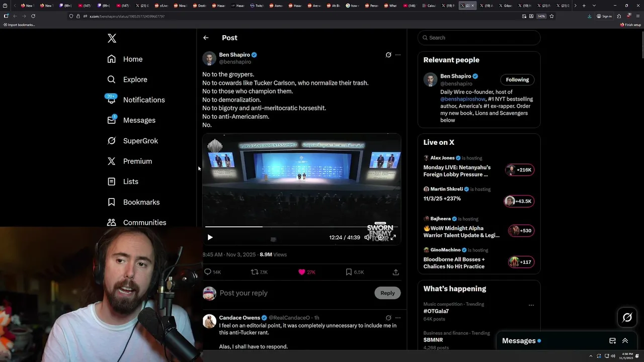The image size is (644, 362).
Task: Click the X logo in sidebar
Action: point(112,38)
